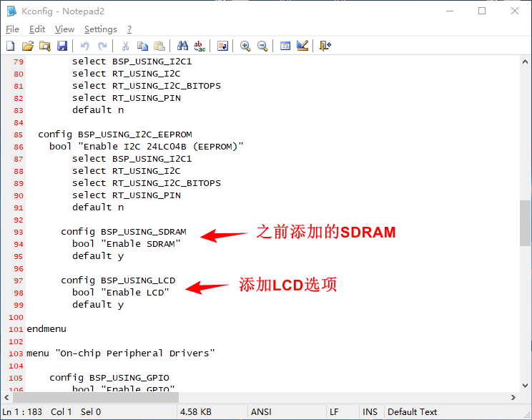Click the Browse files icon

(x=44, y=46)
